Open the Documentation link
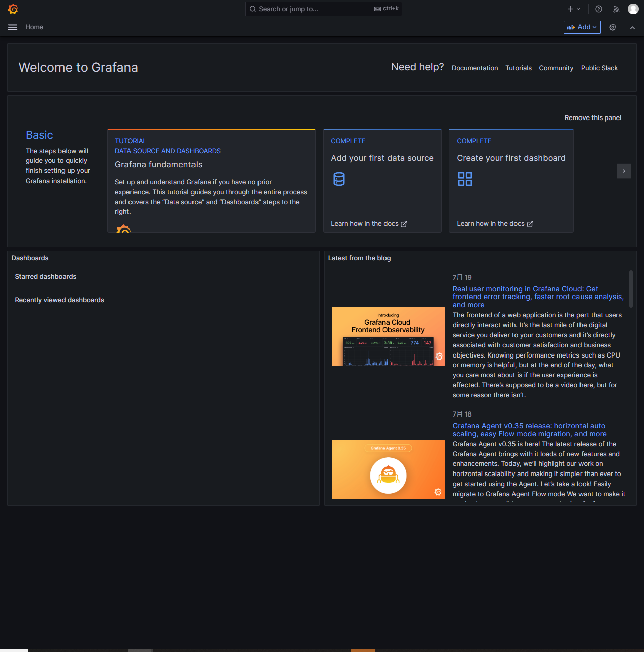The image size is (644, 652). coord(474,68)
